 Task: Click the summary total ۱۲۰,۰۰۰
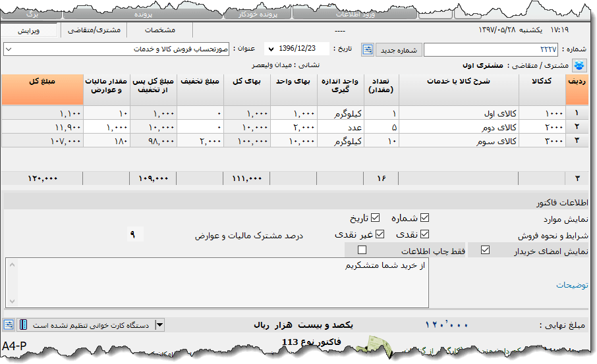coord(42,178)
